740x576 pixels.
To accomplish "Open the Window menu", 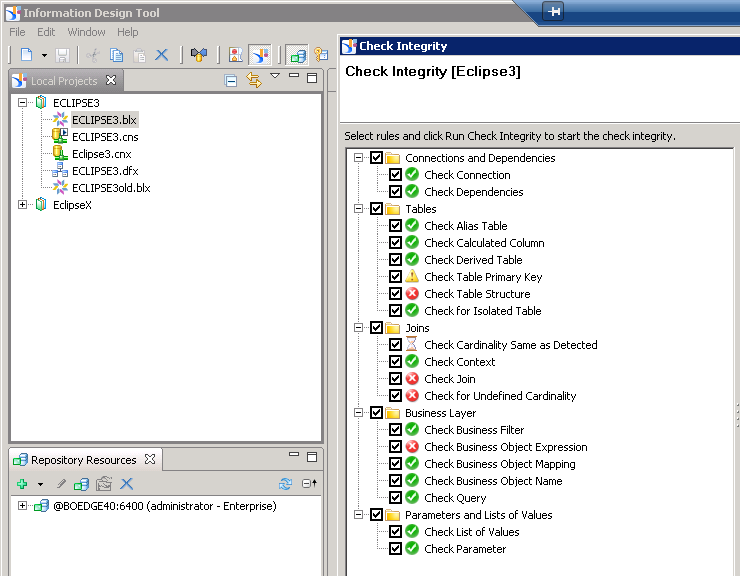I will click(x=86, y=32).
